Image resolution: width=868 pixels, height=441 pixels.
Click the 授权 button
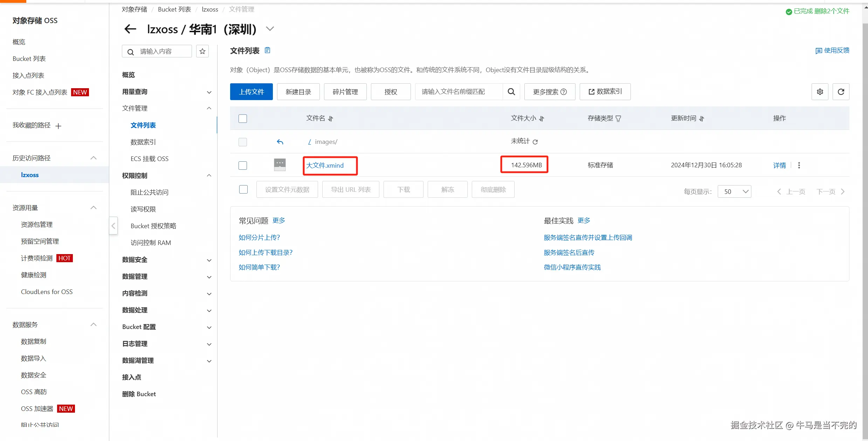[391, 92]
